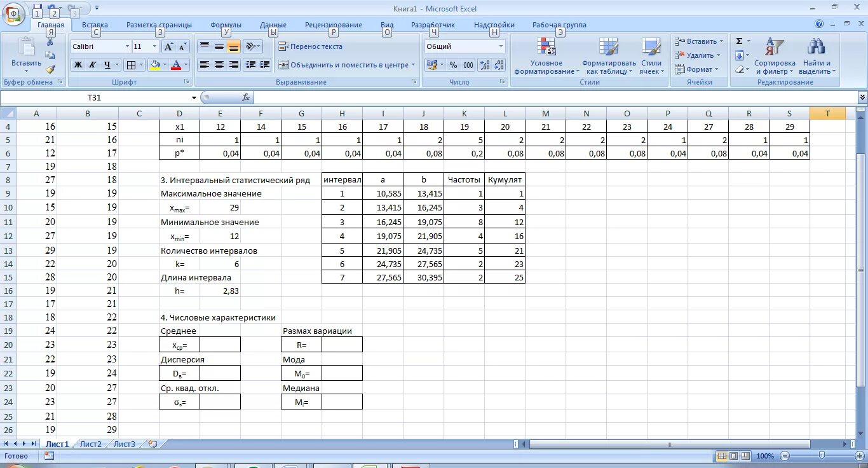
Task: Click the Формат cells button
Action: pyautogui.click(x=697, y=69)
